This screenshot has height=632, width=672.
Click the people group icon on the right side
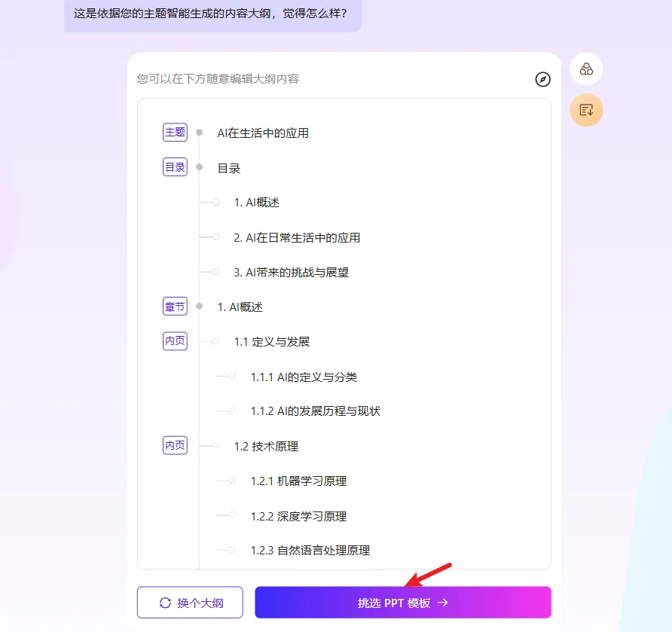585,69
